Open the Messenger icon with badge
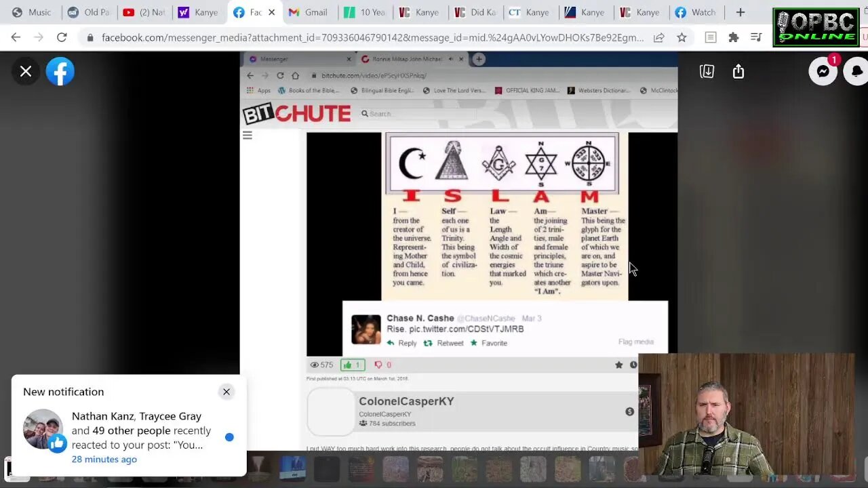868x488 pixels. click(x=823, y=71)
